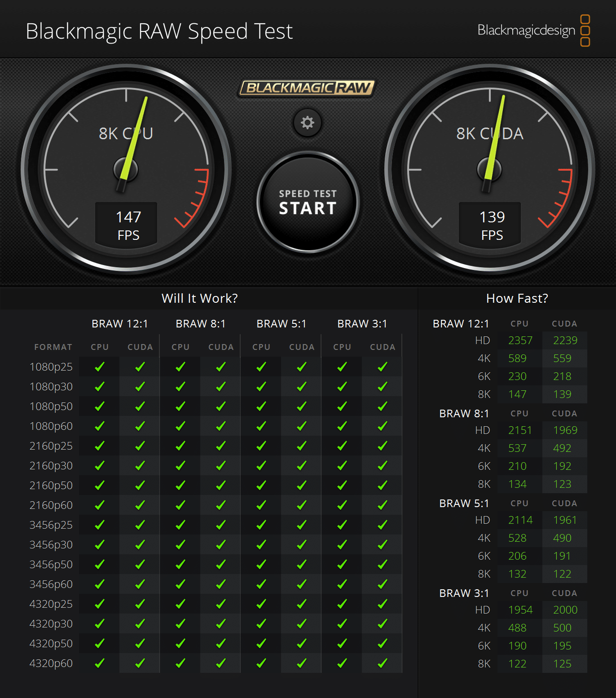This screenshot has width=616, height=698.
Task: Click the How Fast? heading
Action: pos(517,298)
